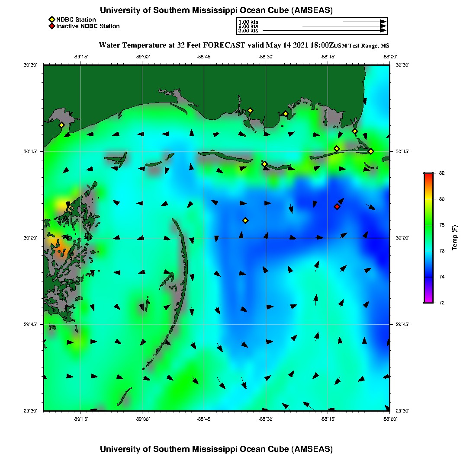This screenshot has width=476, height=454.
Task: Click the yellow diamond in the NDBC Station legend
Action: (52, 20)
